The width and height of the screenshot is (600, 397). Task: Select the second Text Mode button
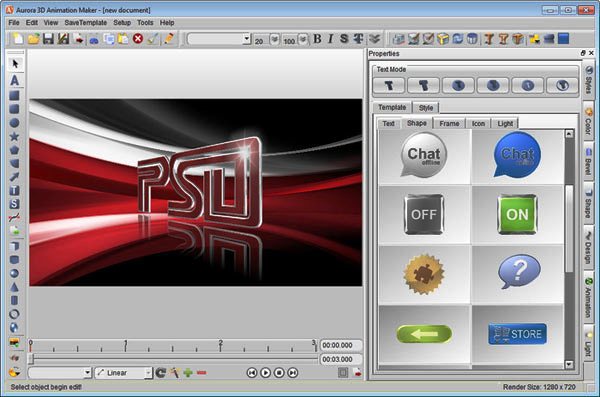(x=424, y=85)
